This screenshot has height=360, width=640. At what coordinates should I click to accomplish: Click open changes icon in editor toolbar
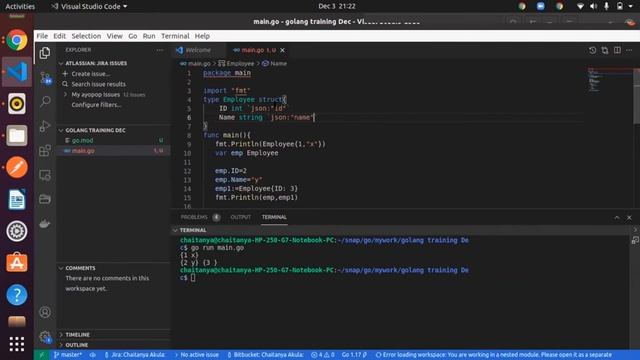[605, 50]
